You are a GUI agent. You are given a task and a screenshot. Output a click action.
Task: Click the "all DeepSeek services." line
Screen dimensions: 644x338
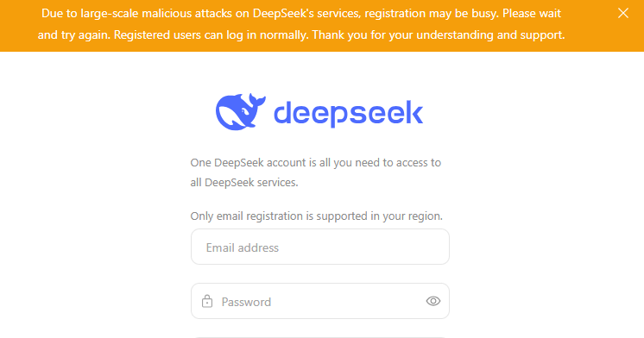tap(244, 183)
